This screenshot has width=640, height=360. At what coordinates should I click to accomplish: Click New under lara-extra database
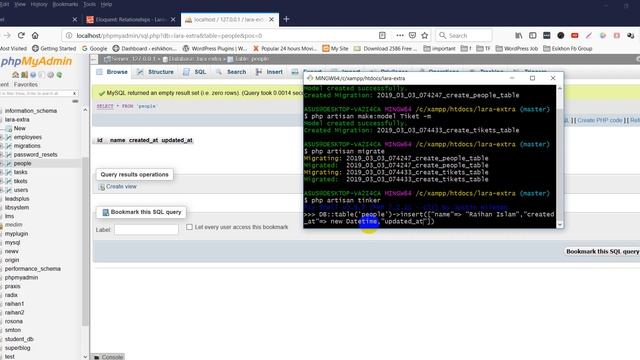(x=20, y=128)
